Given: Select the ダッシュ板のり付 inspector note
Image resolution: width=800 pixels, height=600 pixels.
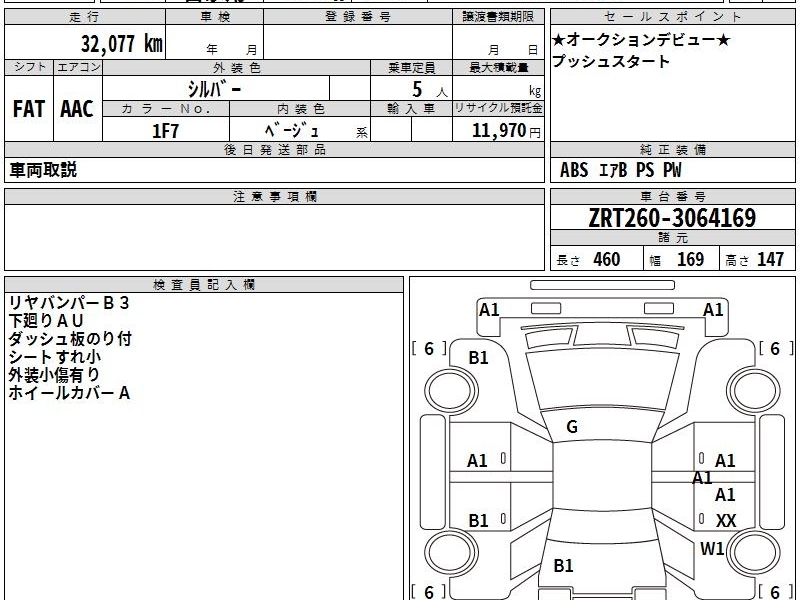Looking at the screenshot, I should point(70,339).
